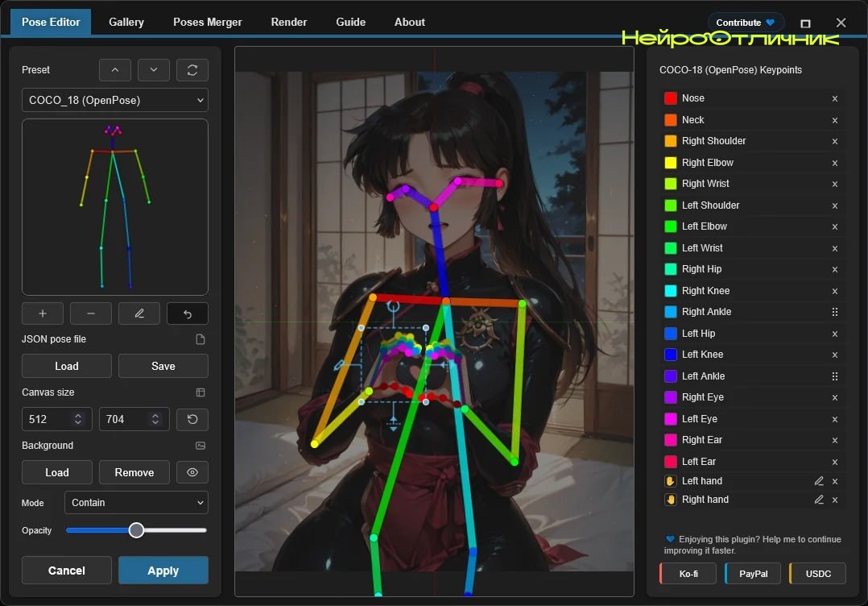This screenshot has height=606, width=868.
Task: Click the canvas height field showing 704
Action: coord(134,419)
